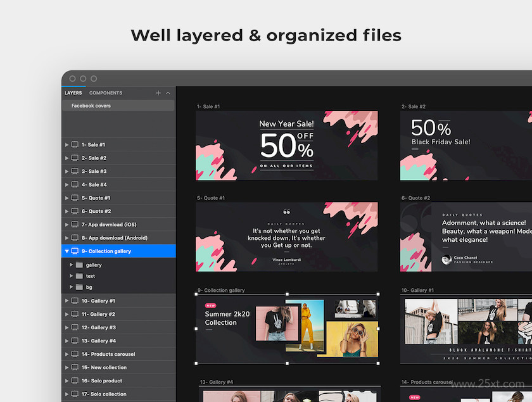Viewport: 532px width, 402px height.
Task: Click the 5- Quote #1 artboard icon
Action: coord(75,198)
